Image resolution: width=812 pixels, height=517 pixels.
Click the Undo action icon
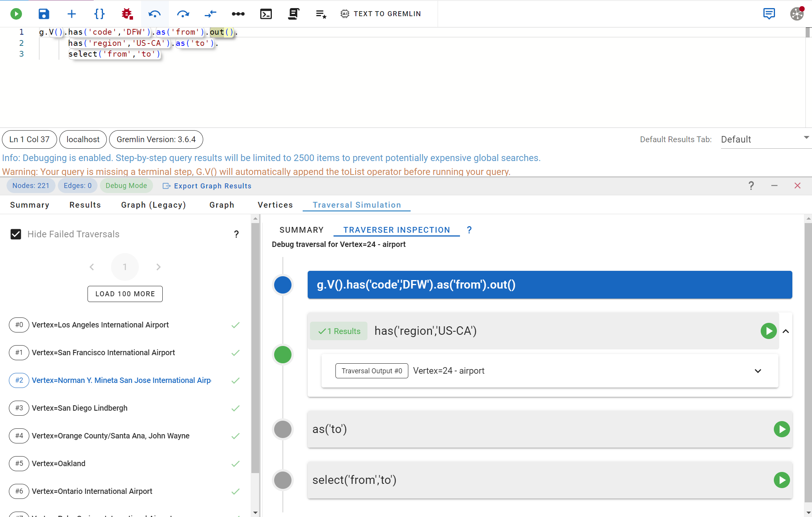point(155,13)
